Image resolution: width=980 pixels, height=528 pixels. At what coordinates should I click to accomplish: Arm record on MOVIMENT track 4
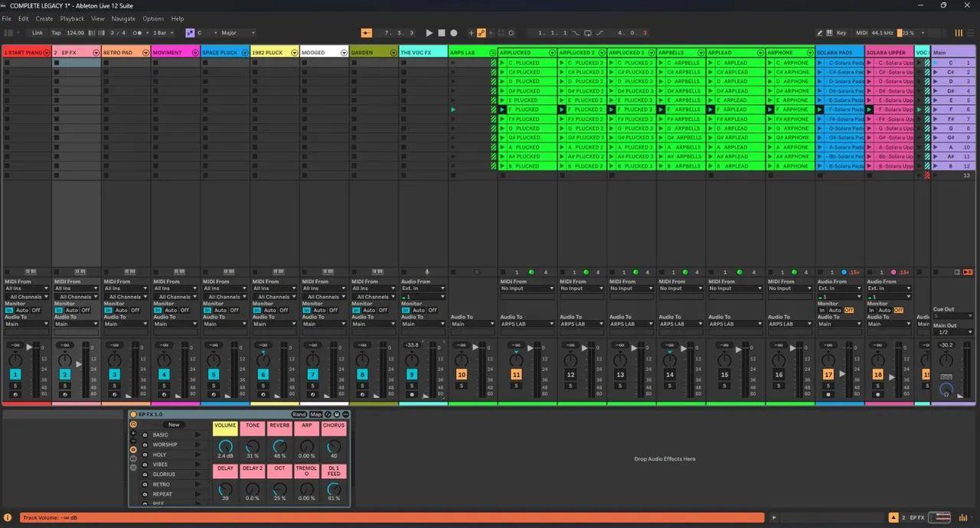coord(164,394)
